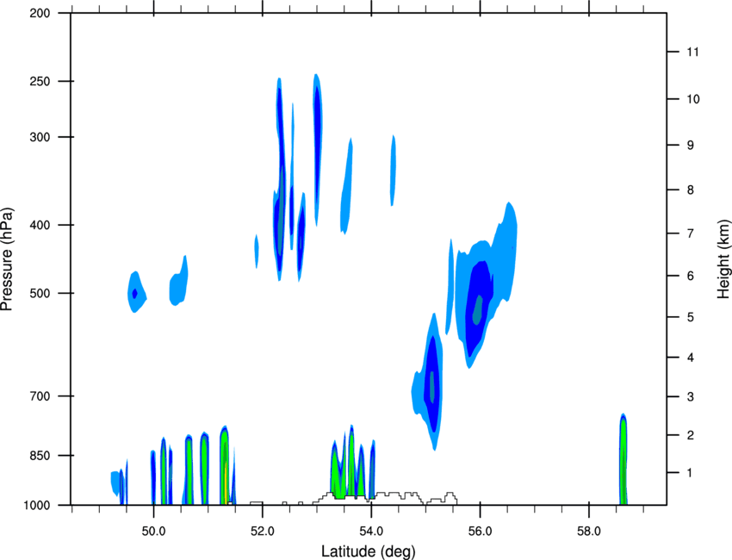The image size is (732, 560).
Task: Click the green column at latitude 58.6
Action: point(623,460)
